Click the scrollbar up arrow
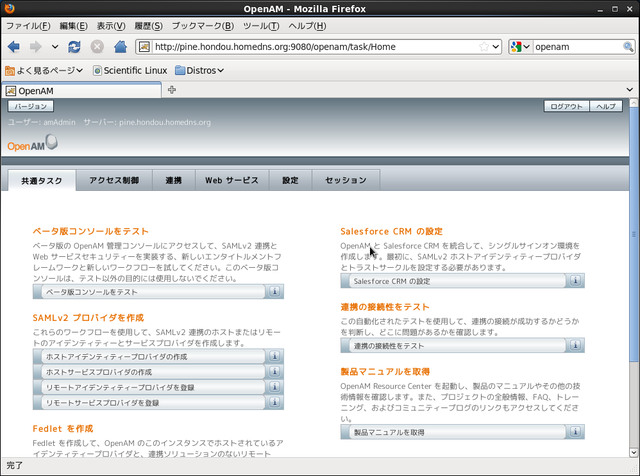This screenshot has width=640, height=476. click(x=633, y=102)
